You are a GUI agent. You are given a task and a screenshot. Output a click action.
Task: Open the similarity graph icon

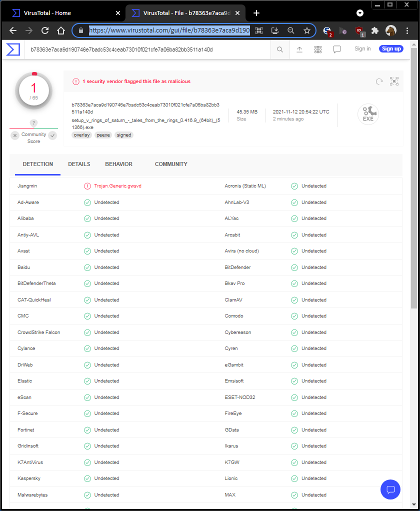394,81
